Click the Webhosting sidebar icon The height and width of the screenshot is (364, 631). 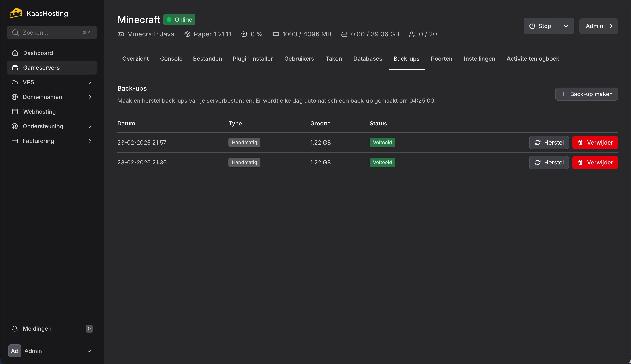(14, 112)
